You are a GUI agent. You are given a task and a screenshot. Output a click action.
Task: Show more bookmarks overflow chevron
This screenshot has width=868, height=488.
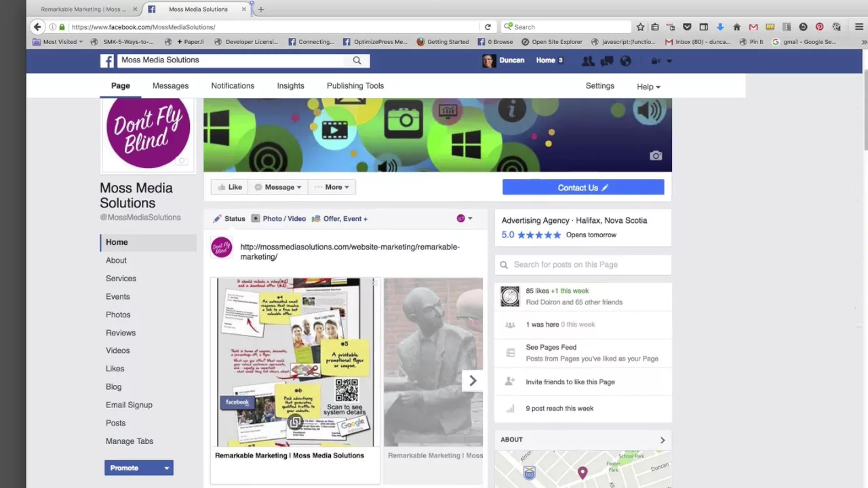pyautogui.click(x=864, y=42)
